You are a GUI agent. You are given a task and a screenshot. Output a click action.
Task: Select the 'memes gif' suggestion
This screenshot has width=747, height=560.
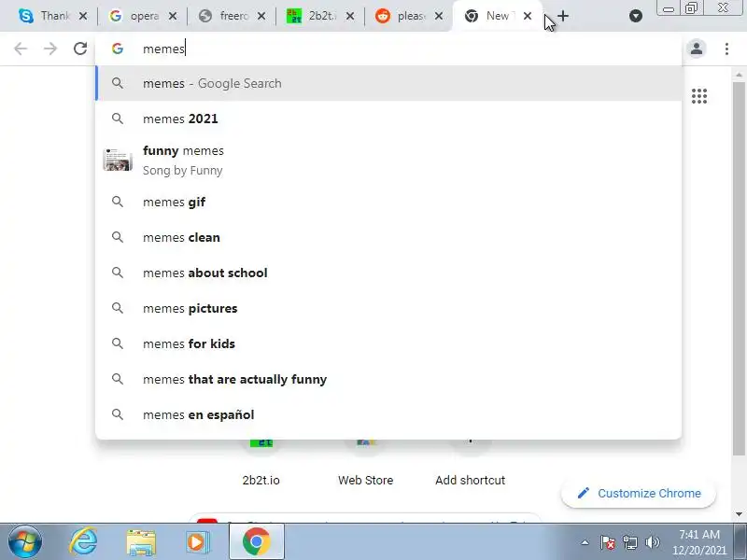388,202
